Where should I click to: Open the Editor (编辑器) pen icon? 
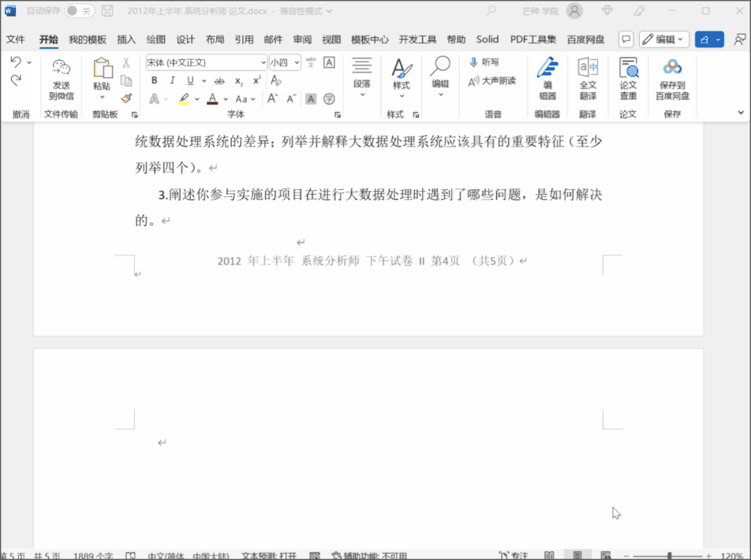(547, 68)
